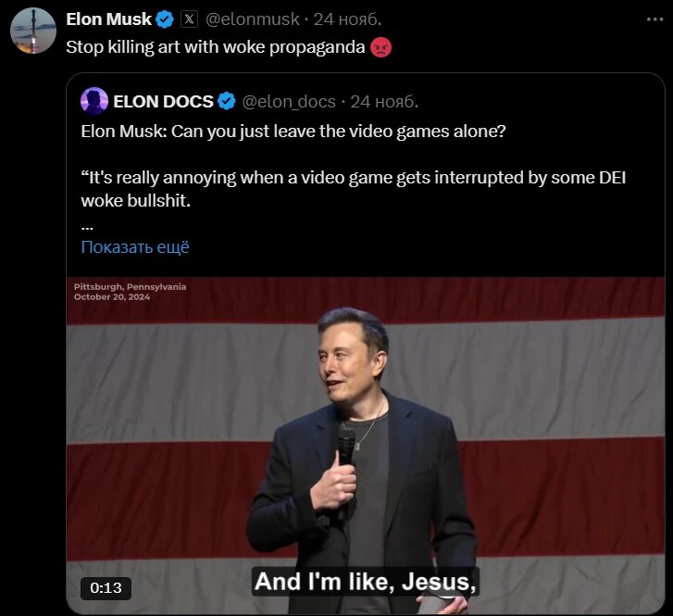Open quoted text about leaving video games alone

pyautogui.click(x=293, y=131)
